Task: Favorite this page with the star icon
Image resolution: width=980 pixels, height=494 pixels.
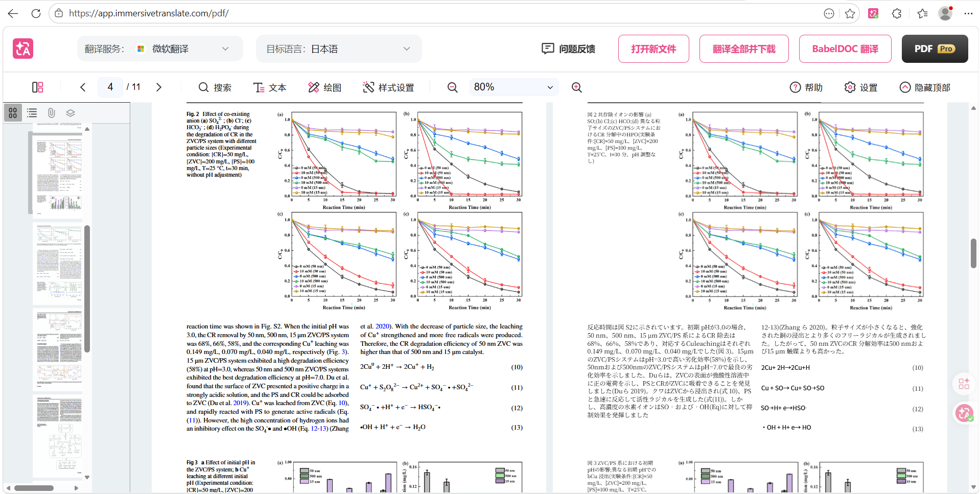Action: [850, 14]
